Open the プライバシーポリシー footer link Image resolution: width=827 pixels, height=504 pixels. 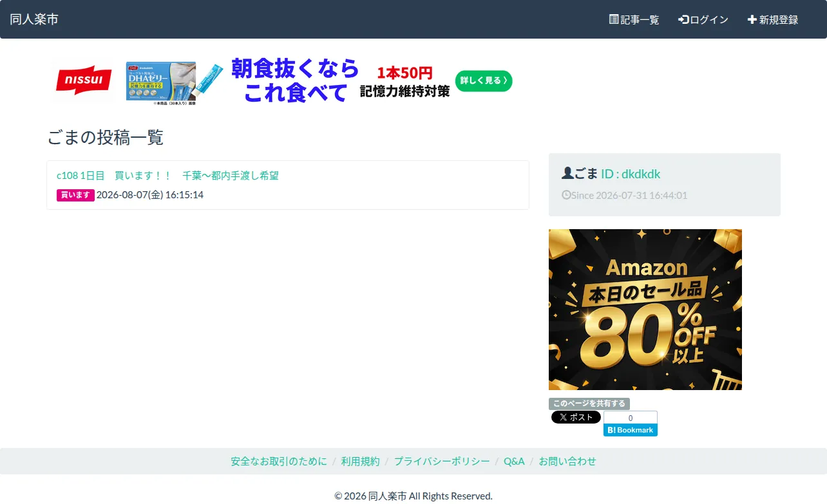point(442,461)
